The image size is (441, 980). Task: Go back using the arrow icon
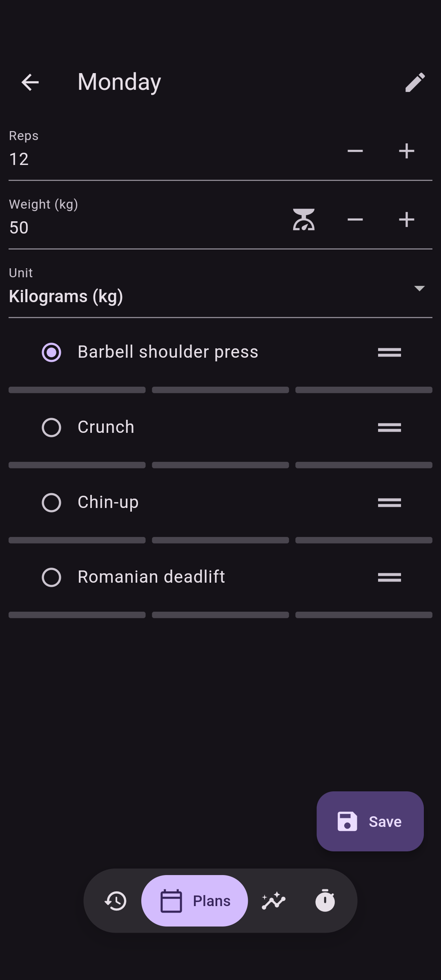(30, 82)
